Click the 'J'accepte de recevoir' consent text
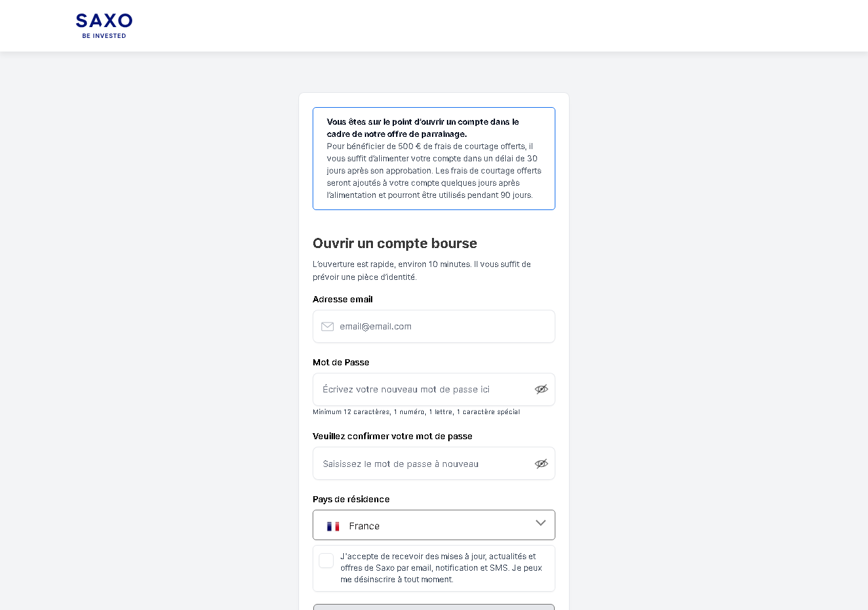 (441, 568)
